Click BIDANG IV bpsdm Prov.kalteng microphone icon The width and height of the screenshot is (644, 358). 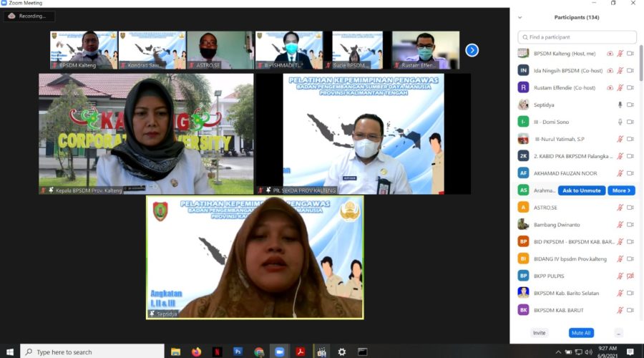pos(620,259)
